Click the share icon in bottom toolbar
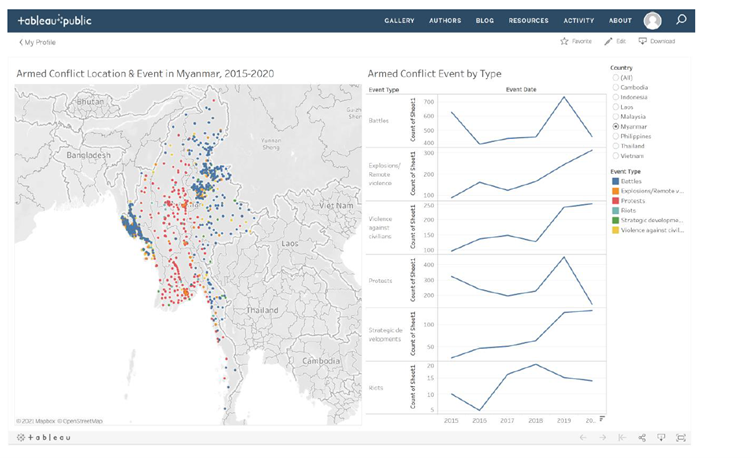This screenshot has height=458, width=752. tap(641, 438)
